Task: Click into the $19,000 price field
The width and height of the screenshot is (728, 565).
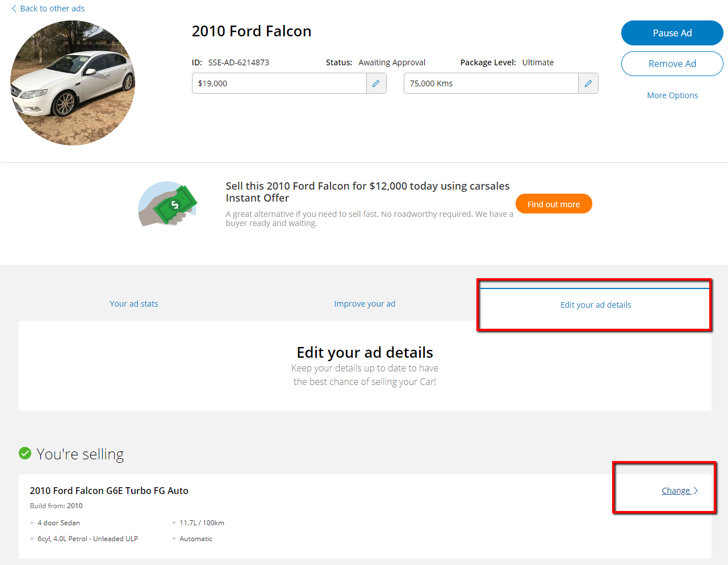Action: pyautogui.click(x=279, y=83)
